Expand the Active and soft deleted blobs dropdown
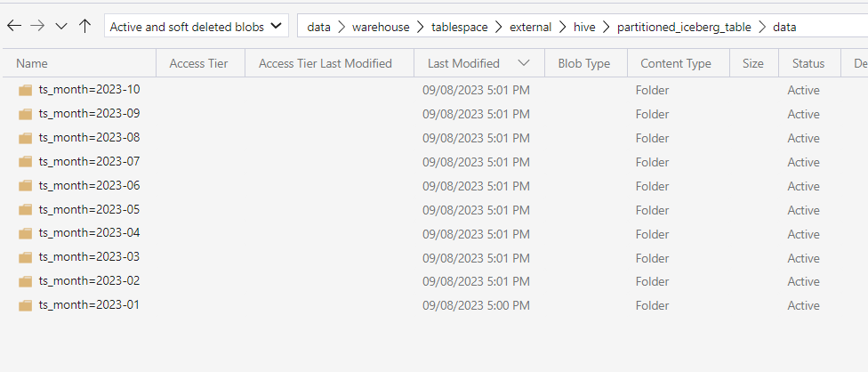 point(197,26)
